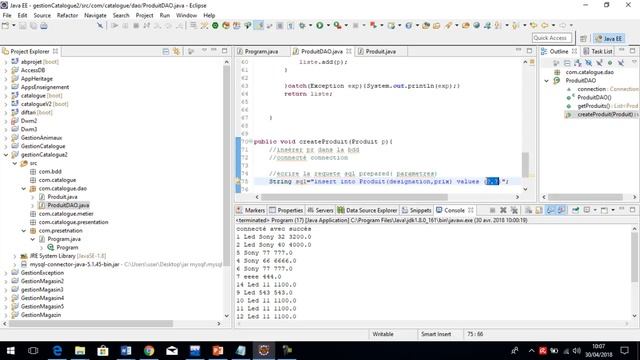Switch to the Task List tab
Screen dimensions: 640x360
[598, 51]
